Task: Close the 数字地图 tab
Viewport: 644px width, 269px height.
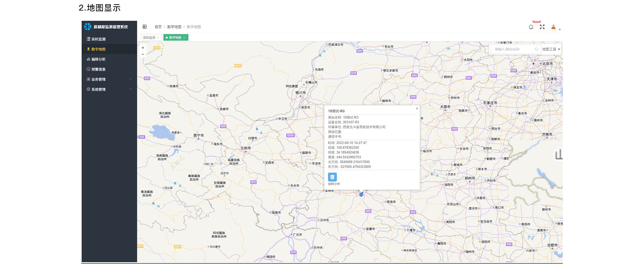Action: click(x=184, y=38)
